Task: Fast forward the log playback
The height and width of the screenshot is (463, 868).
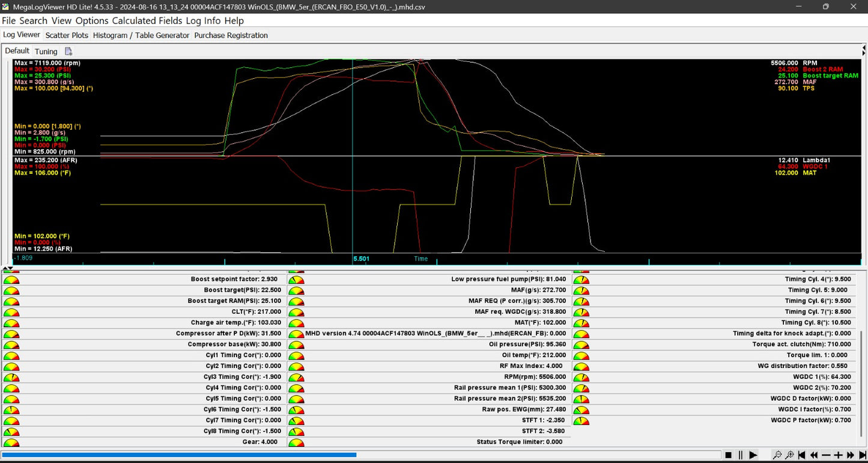Action: click(x=850, y=455)
